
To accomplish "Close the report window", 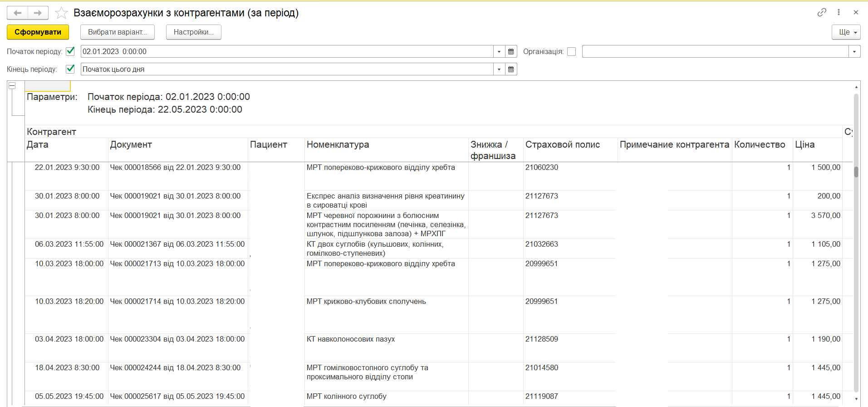I will 856,12.
